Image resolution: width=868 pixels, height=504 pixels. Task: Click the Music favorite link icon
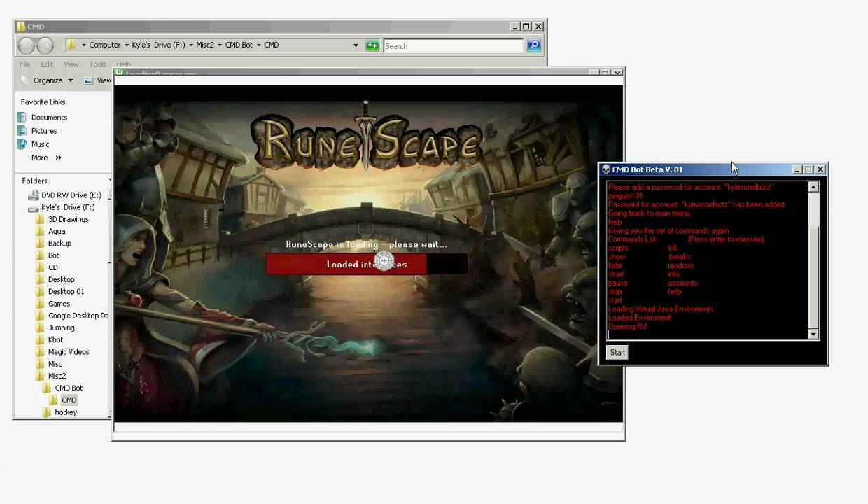pos(22,143)
